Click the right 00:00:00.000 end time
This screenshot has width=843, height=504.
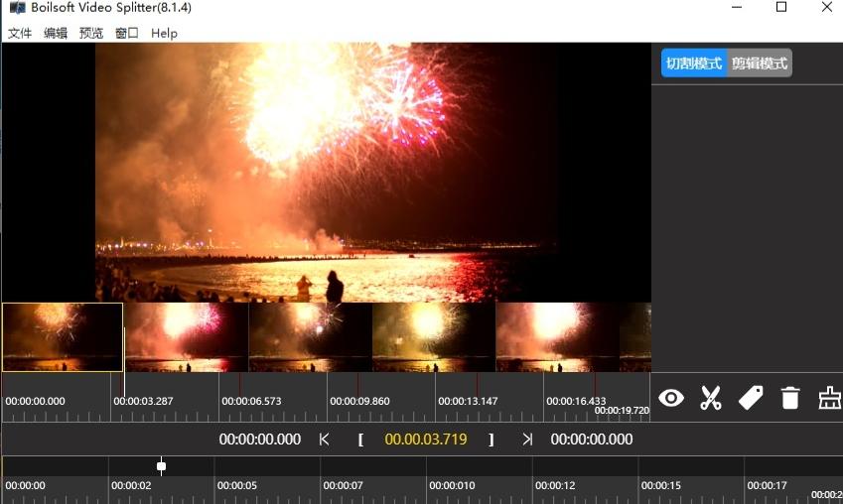point(592,439)
